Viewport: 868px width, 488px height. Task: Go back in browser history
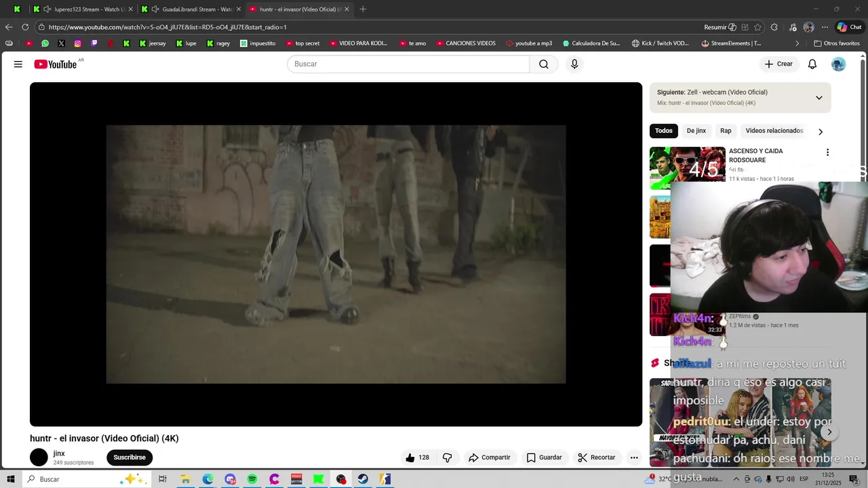click(x=9, y=27)
